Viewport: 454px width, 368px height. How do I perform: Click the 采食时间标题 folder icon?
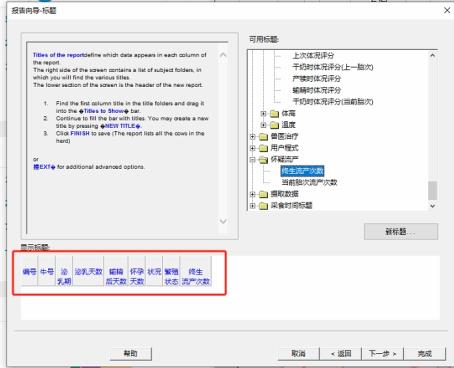coord(263,206)
